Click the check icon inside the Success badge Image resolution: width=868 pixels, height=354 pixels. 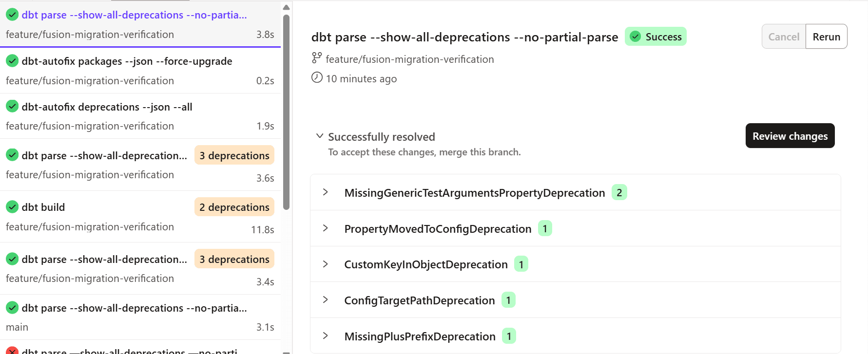pos(635,37)
